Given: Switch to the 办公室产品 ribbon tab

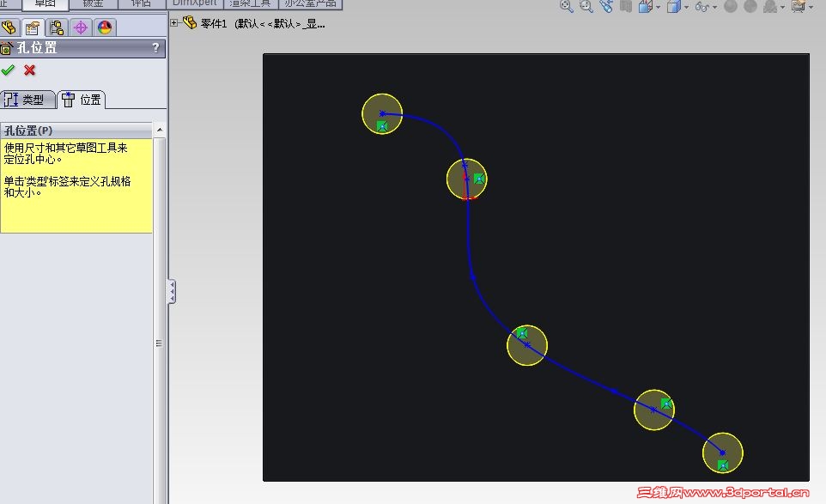Looking at the screenshot, I should (x=310, y=3).
